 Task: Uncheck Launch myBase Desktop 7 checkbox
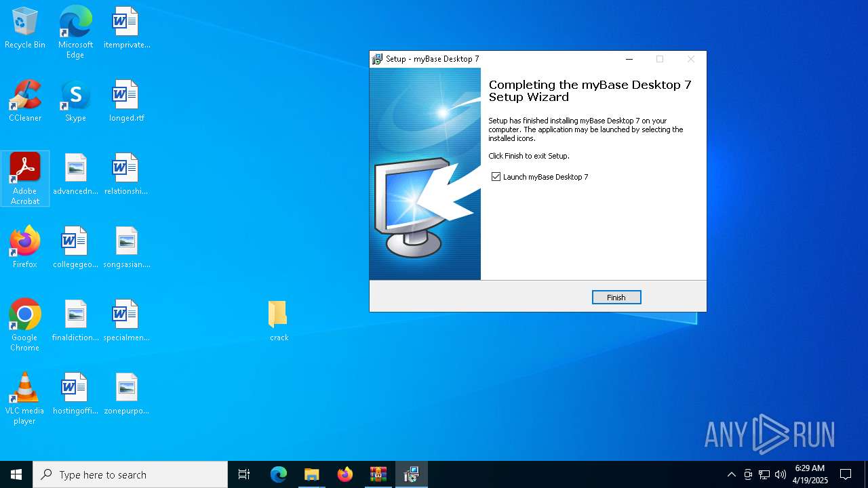pyautogui.click(x=496, y=177)
